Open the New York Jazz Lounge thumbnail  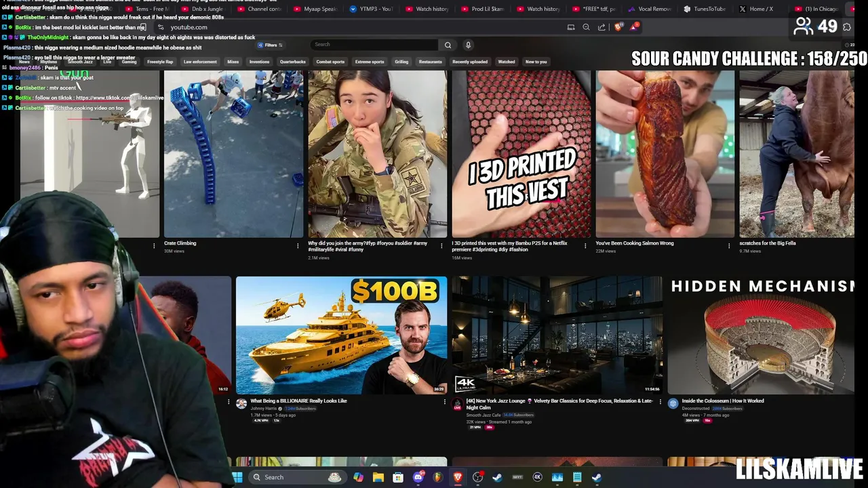pyautogui.click(x=557, y=335)
